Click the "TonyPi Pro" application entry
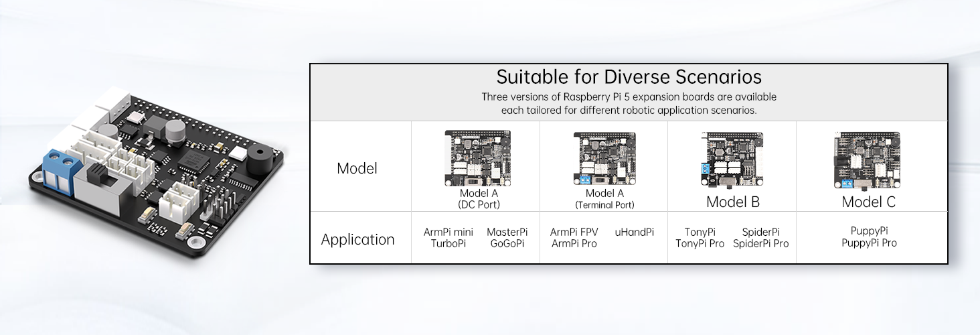980x335 pixels. (x=700, y=244)
